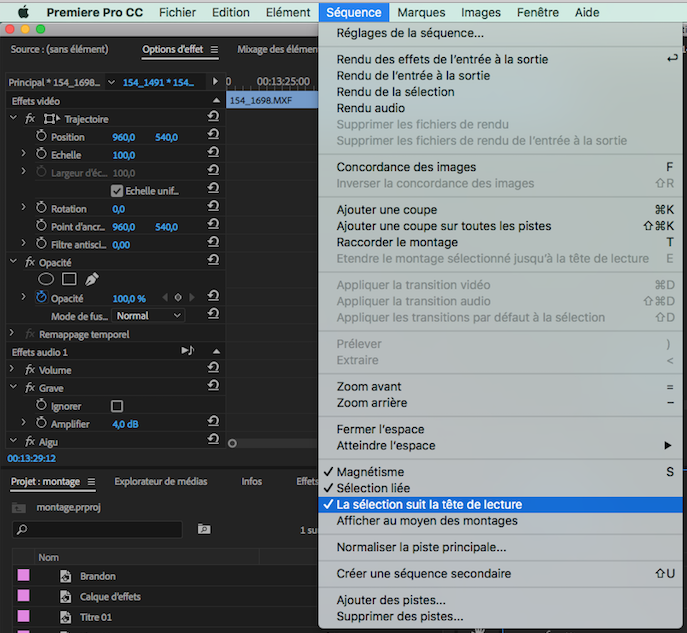The width and height of the screenshot is (687, 633).
Task: Toggle animation stopwatch for Rotation
Action: pyautogui.click(x=41, y=208)
